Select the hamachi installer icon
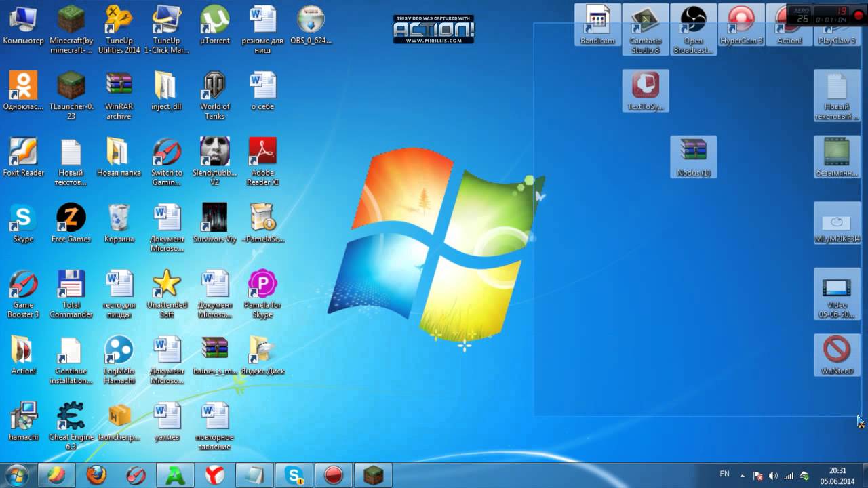868x488 pixels. (x=23, y=422)
